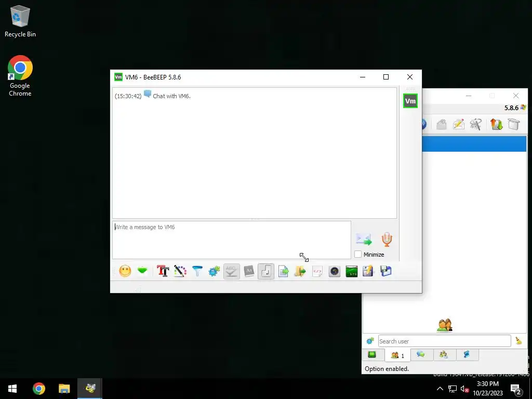Viewport: 532px width, 399px height.
Task: Open File Explorer from taskbar
Action: coord(64,389)
